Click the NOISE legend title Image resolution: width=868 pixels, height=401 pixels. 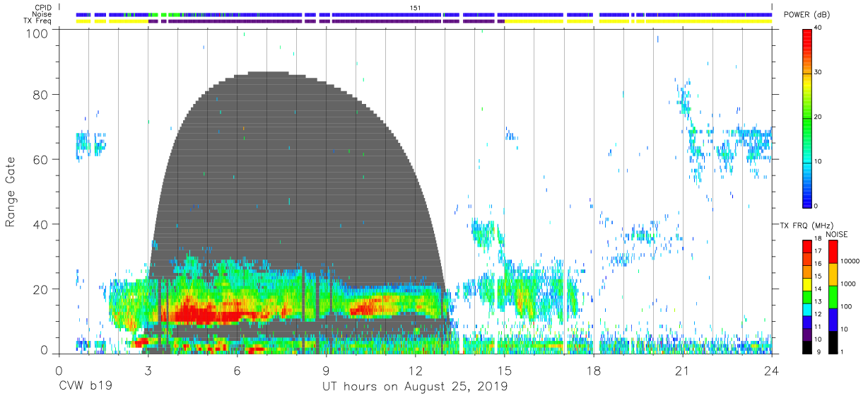836,234
